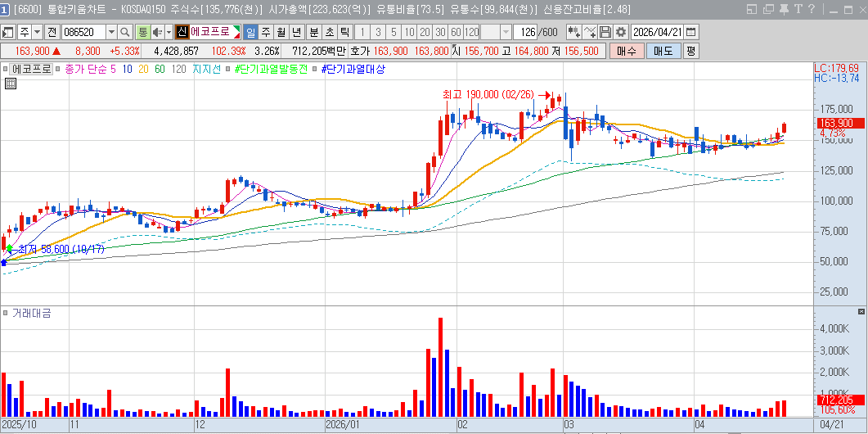
Task: Click the 120 interval button
Action: [x=472, y=32]
